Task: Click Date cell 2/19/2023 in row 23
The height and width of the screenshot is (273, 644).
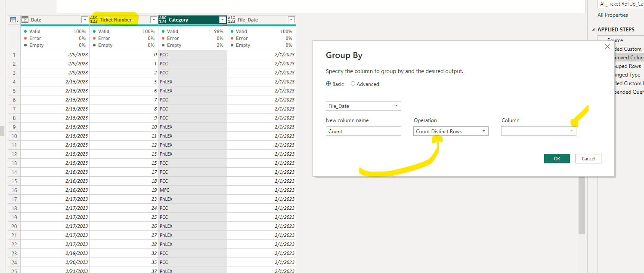Action: [55, 253]
